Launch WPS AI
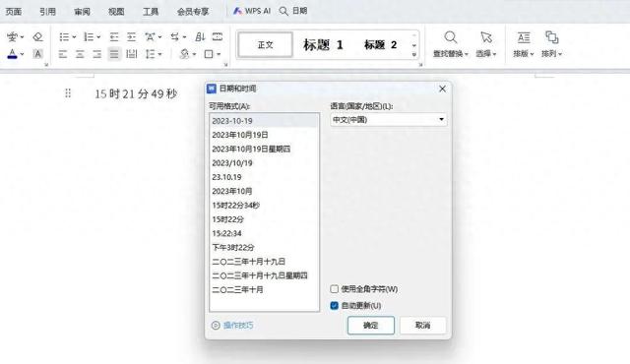Viewport: 630px width, 364px height. click(252, 11)
